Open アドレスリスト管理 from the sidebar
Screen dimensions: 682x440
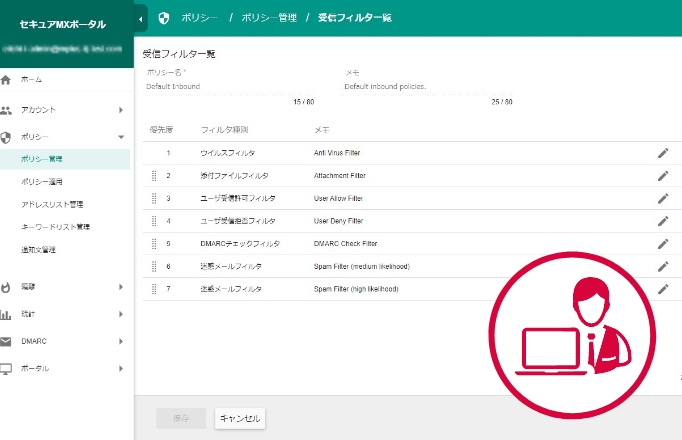coord(52,204)
